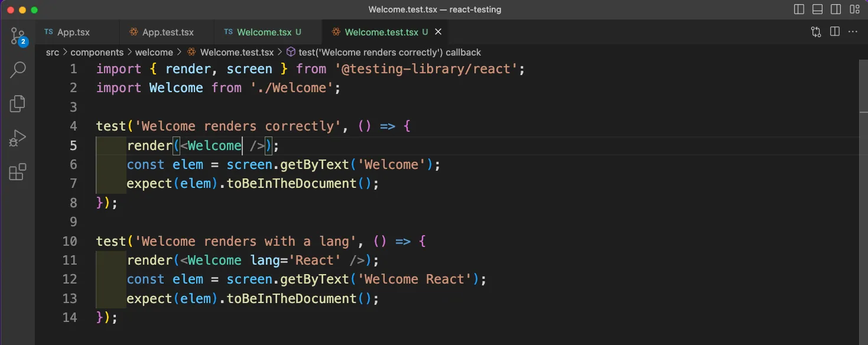Click toBeInTheDocument on line 7
The width and height of the screenshot is (868, 345).
(292, 184)
